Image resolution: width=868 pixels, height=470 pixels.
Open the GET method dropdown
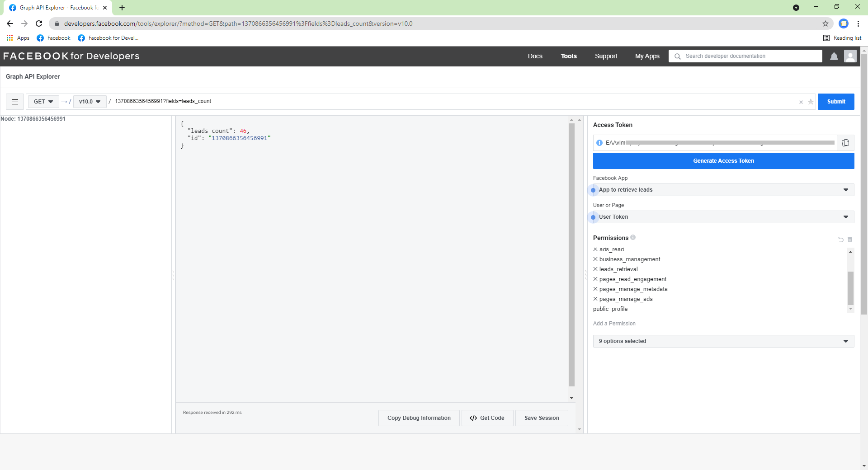click(43, 102)
